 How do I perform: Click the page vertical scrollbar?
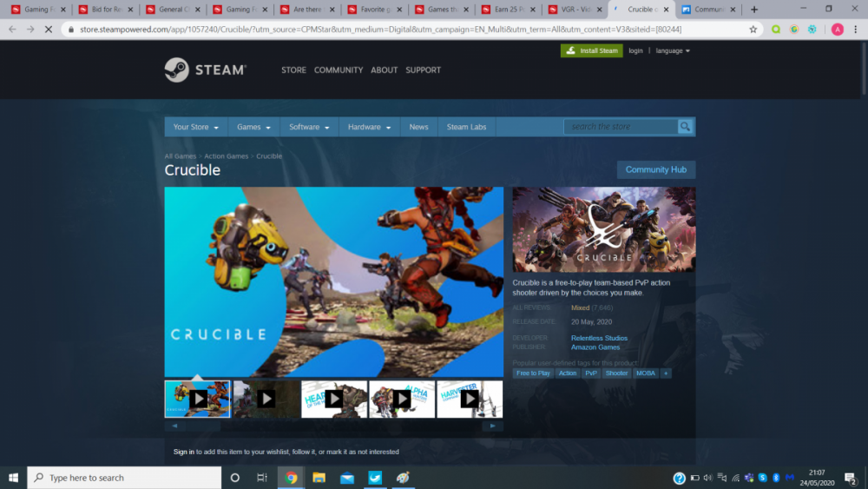(865, 68)
